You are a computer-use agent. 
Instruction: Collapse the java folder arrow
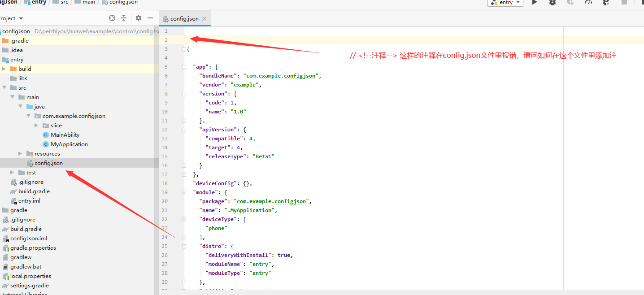click(21, 107)
